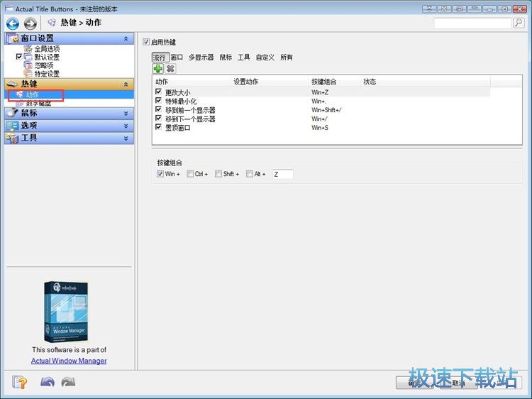Click the undo arrow icon in bottom bar
This screenshot has width=532, height=399.
[x=47, y=382]
